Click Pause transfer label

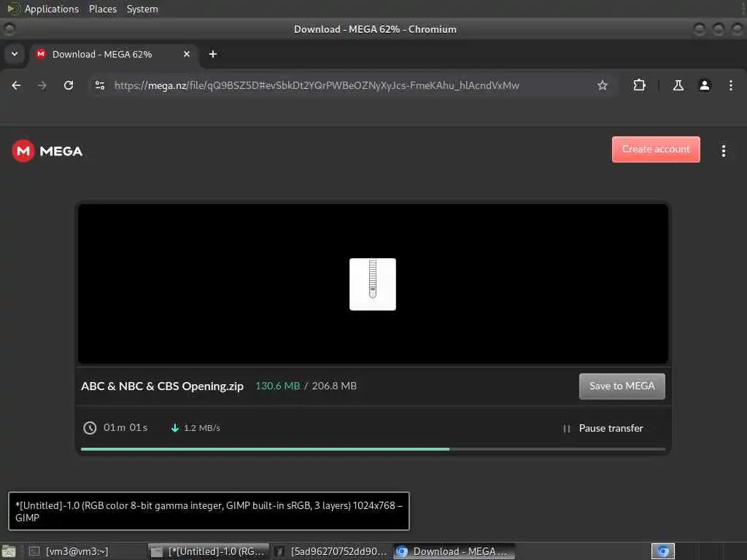pyautogui.click(x=611, y=428)
